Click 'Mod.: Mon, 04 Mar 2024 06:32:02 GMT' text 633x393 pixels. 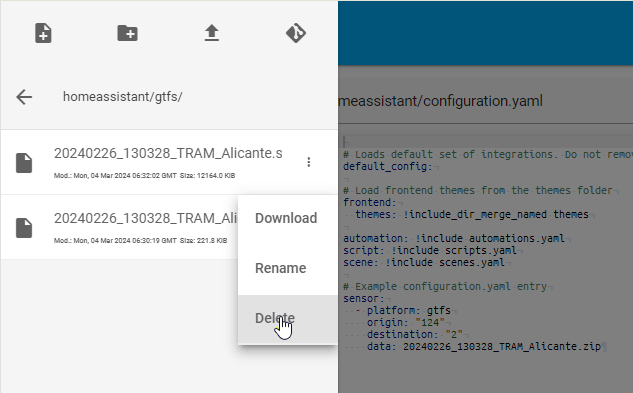115,176
